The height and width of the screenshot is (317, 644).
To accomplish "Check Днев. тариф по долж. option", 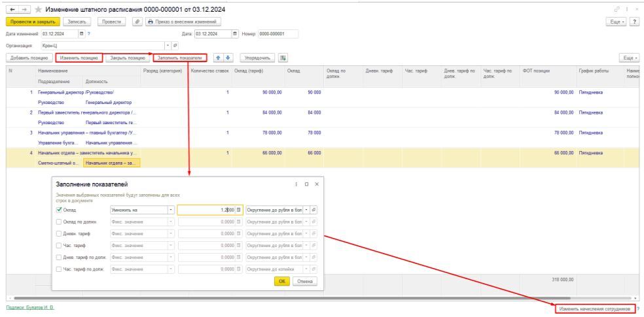I will (59, 258).
